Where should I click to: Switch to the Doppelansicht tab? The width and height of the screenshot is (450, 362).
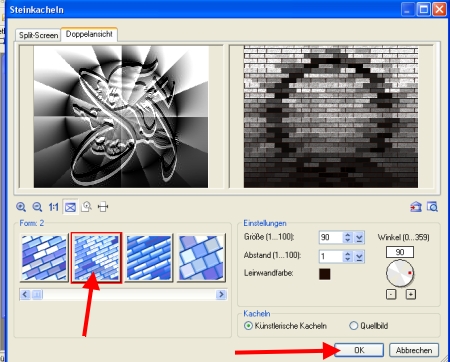(89, 34)
